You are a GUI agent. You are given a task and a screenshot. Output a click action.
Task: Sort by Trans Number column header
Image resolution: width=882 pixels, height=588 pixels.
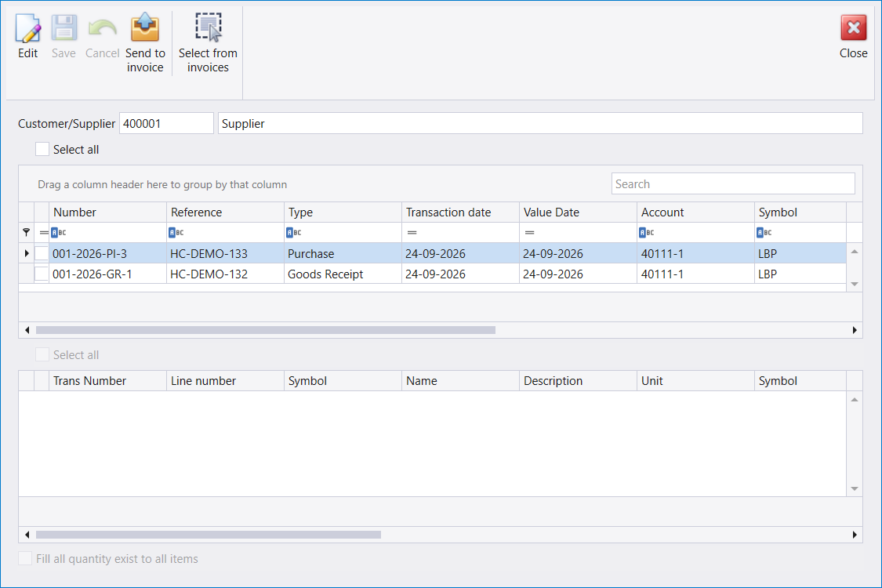(x=108, y=381)
